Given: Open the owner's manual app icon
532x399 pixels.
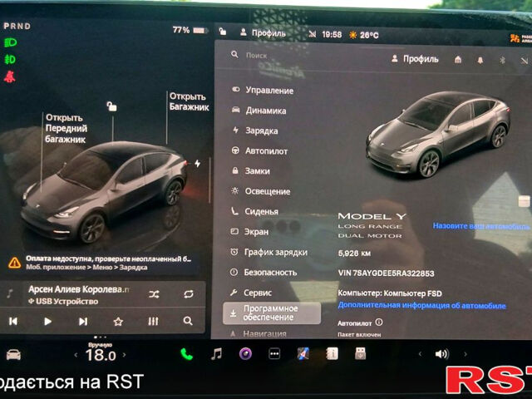Looking at the screenshot, I should pyautogui.click(x=332, y=353).
